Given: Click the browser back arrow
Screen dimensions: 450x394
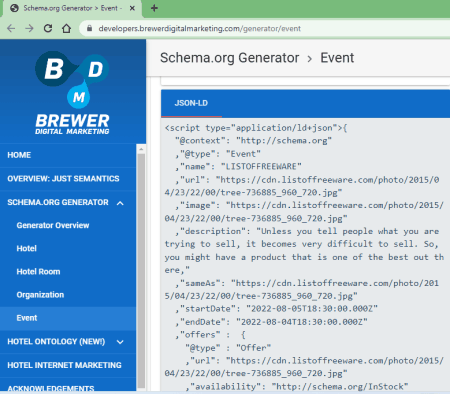Looking at the screenshot, I should coord(11,28).
